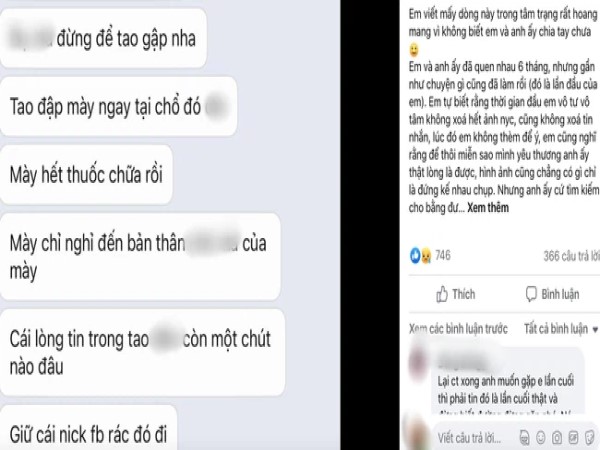Screen dimensions: 600x450
Task: Load earlier comments via Xem các bình luận trước
Action: coord(458,329)
